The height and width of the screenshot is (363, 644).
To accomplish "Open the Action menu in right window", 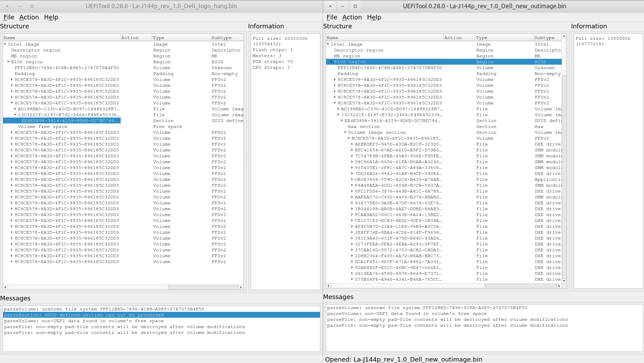I will 352,17.
